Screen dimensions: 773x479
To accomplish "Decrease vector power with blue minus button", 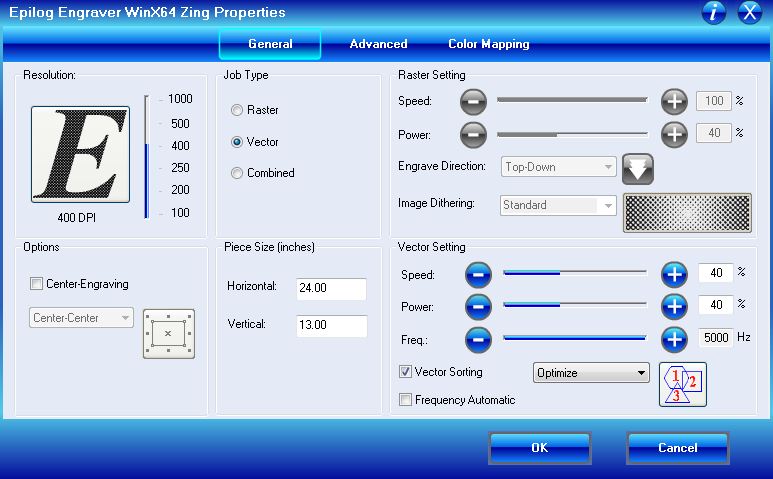I will pos(478,307).
